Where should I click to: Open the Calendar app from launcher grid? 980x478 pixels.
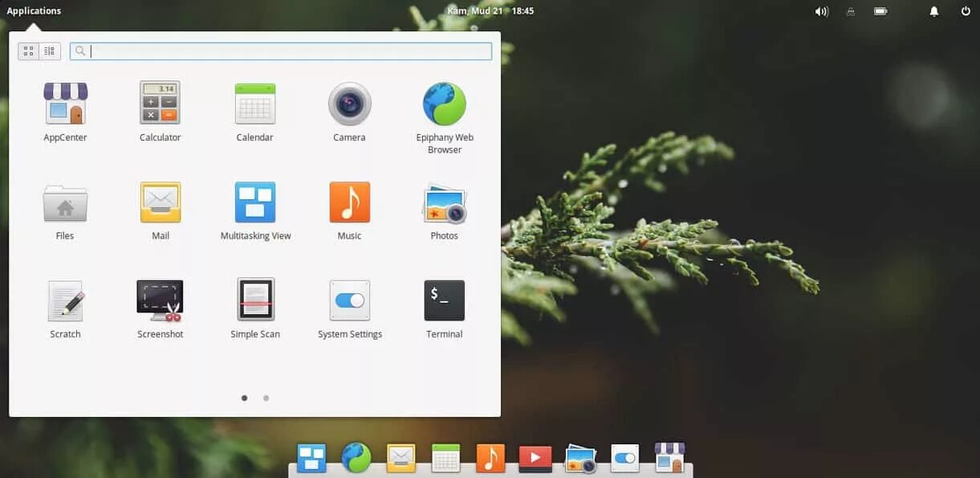[x=255, y=112]
